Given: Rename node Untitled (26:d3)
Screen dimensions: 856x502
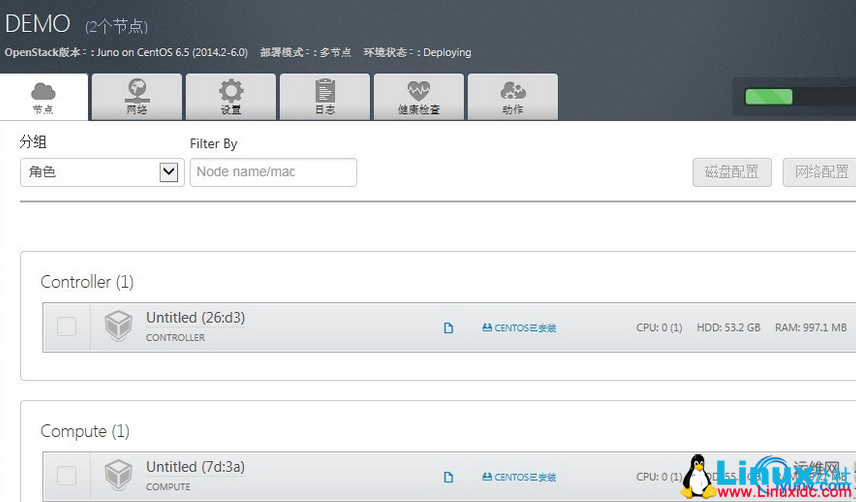Looking at the screenshot, I should [195, 318].
